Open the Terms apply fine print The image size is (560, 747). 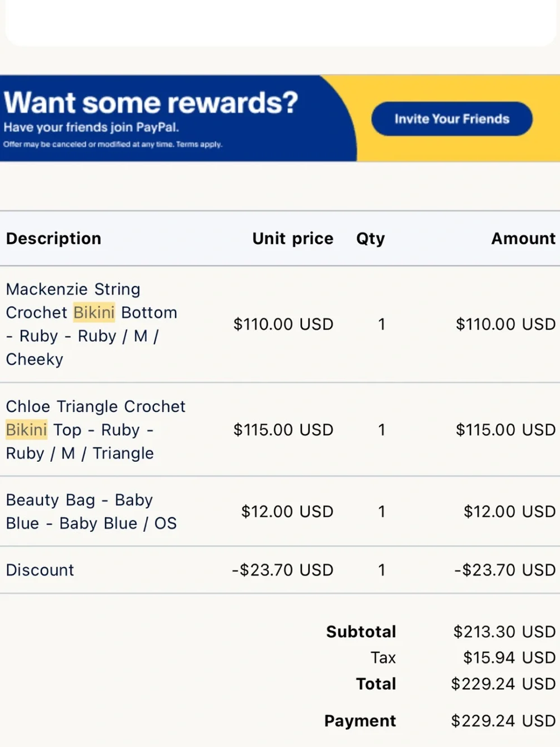coord(199,145)
